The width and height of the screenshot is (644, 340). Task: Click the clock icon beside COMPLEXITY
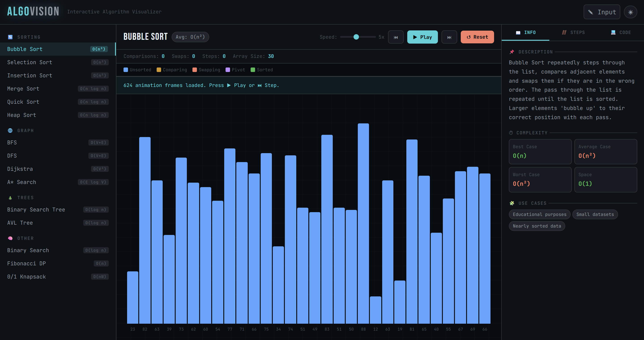click(511, 133)
